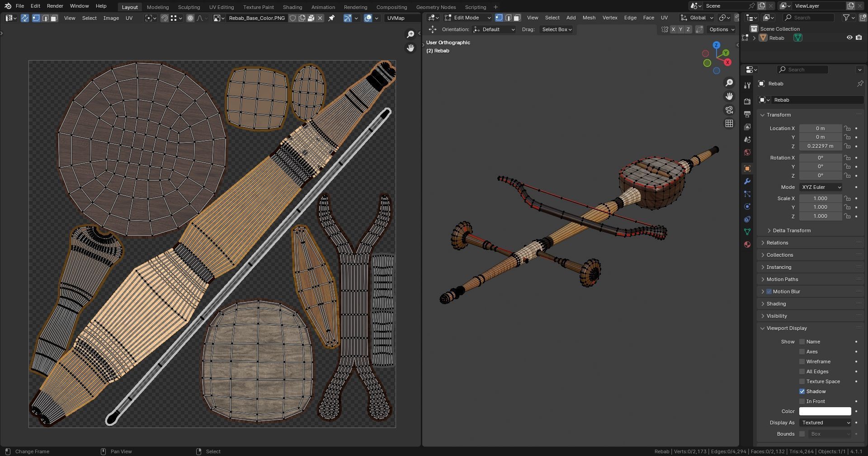Screen dimensions: 868x456
Task: Open the Edit Mode dropdown
Action: (468, 18)
